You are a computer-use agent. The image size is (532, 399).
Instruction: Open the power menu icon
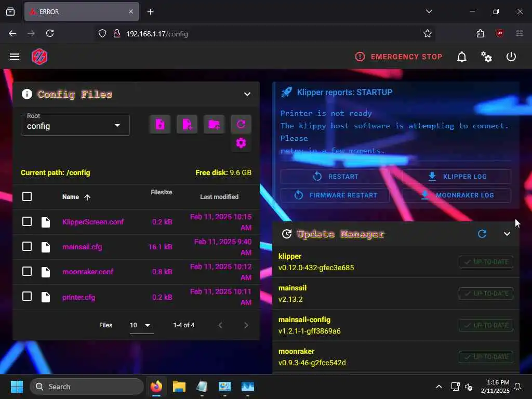coord(511,57)
